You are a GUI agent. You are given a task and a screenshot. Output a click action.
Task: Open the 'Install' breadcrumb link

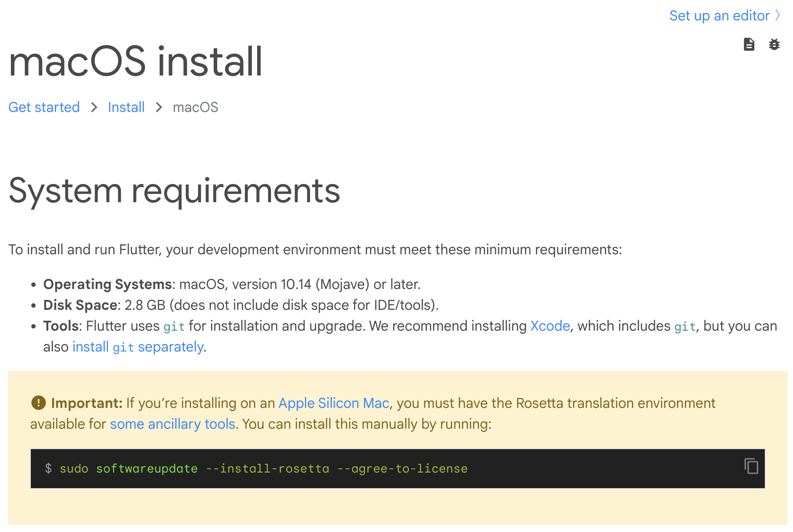point(126,107)
